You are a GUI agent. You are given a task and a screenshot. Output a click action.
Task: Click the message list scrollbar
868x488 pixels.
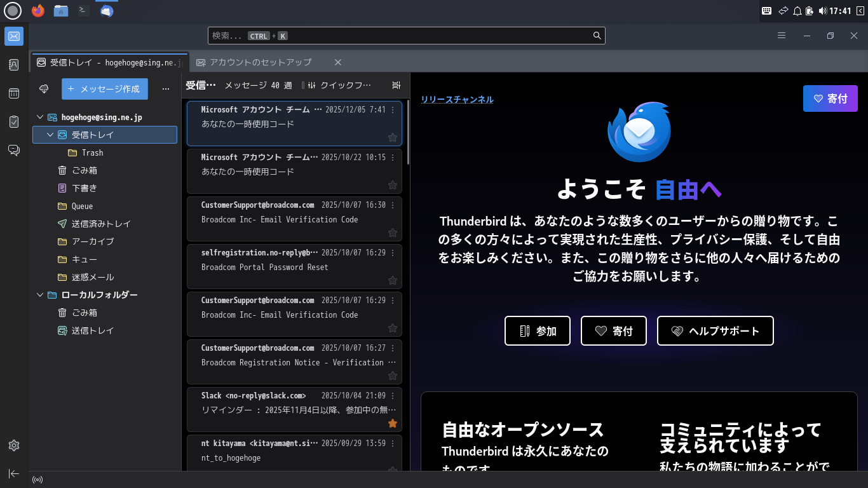point(408,133)
